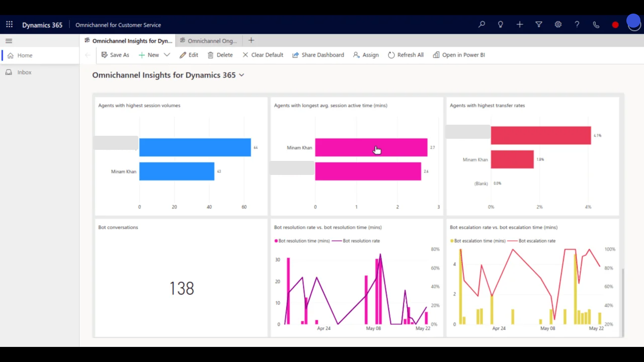
Task: Click the Bot conversations value 138
Action: [182, 288]
